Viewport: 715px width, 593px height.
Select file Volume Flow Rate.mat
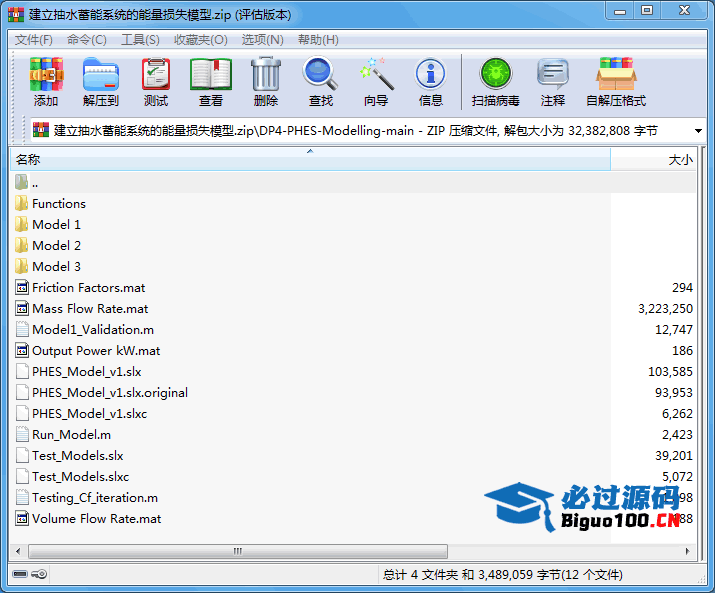coord(97,518)
